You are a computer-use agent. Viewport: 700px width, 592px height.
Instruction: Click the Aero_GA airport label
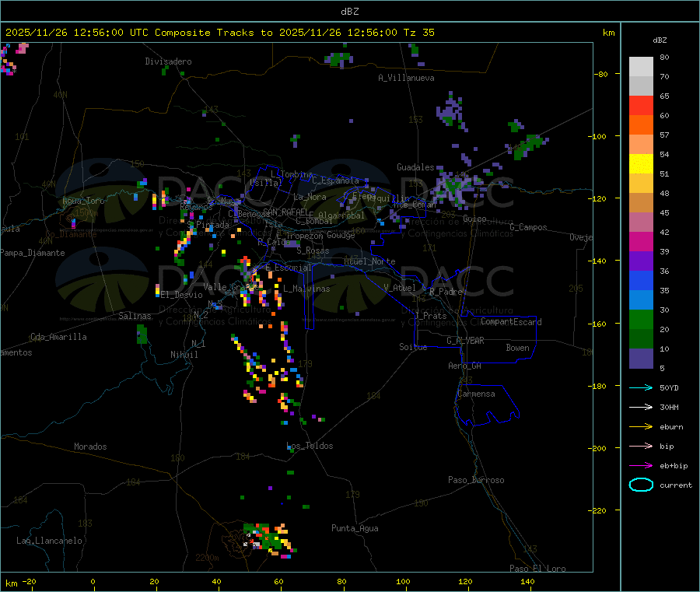tap(465, 366)
